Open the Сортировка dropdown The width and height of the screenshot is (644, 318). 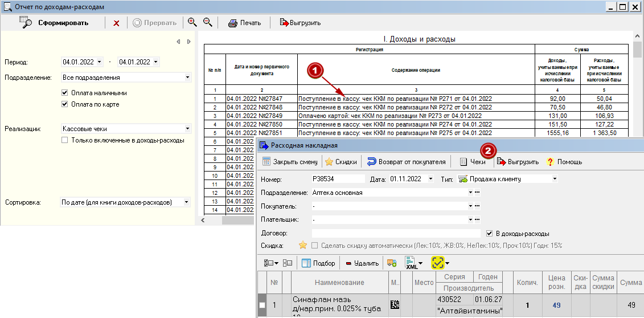[x=187, y=202]
